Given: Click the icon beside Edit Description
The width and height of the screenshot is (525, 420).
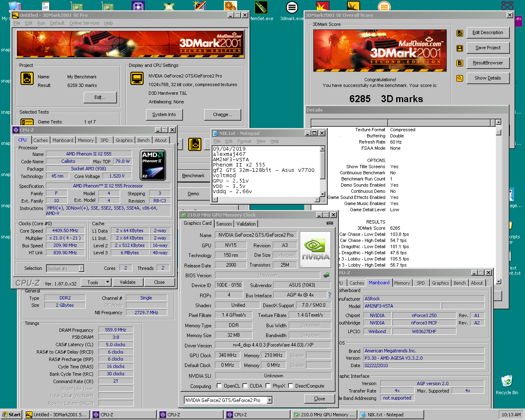Looking at the screenshot, I should coord(460,33).
